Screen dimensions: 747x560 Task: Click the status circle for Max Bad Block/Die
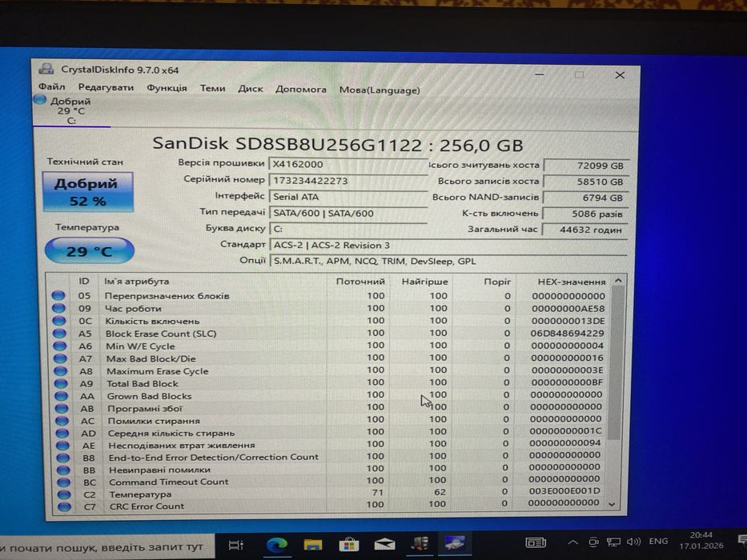[60, 358]
